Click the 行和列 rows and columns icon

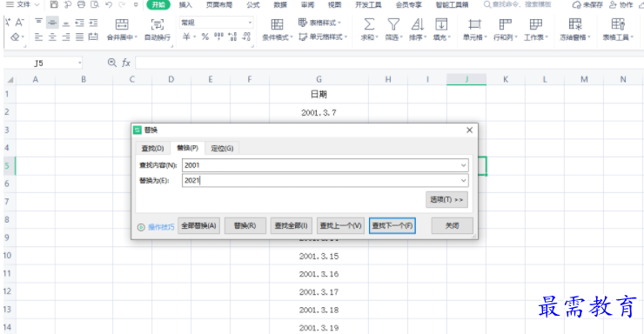(505, 23)
